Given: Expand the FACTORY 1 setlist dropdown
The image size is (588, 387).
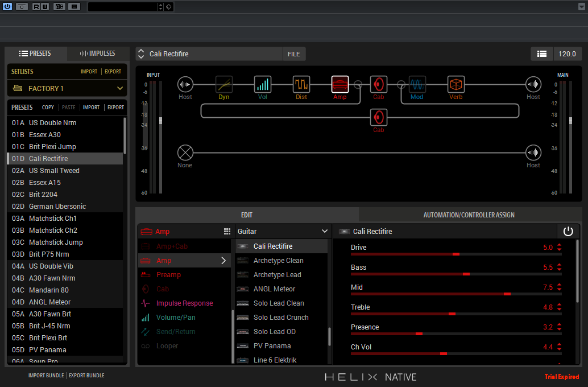Looking at the screenshot, I should (120, 88).
